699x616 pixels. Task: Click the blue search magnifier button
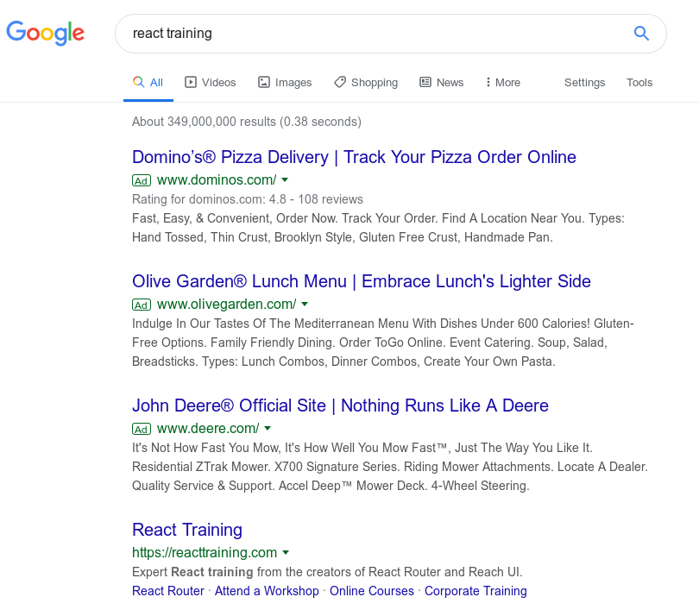pos(641,33)
